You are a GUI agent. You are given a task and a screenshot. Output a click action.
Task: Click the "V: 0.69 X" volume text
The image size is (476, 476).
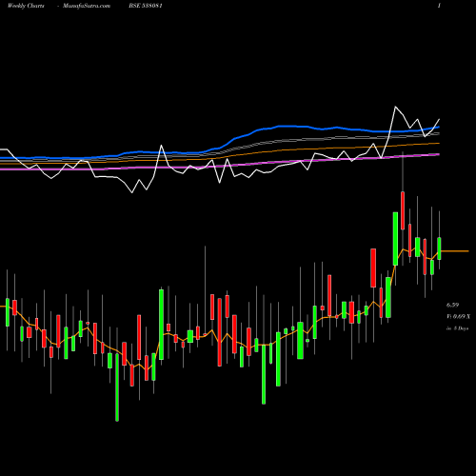click(458, 317)
